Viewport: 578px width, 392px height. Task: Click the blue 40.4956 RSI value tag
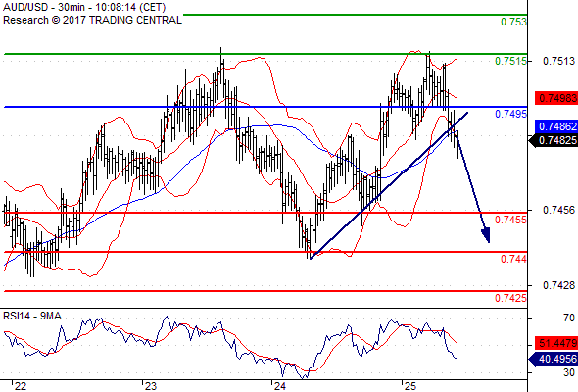[x=554, y=359]
